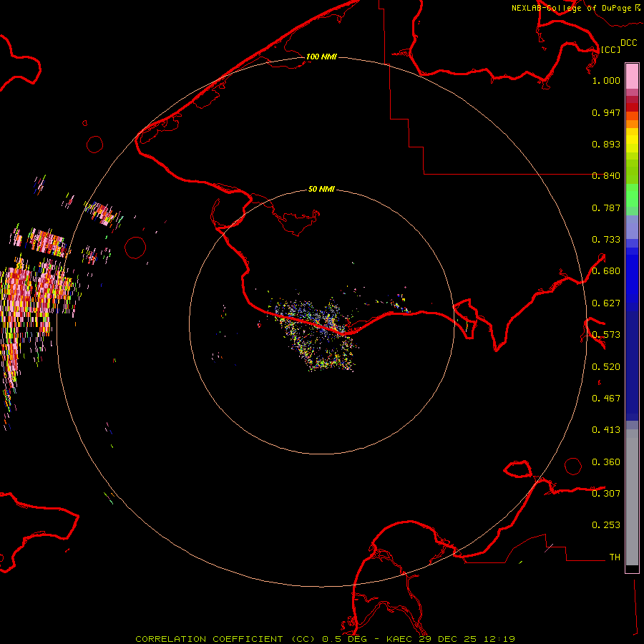The image size is (644, 644).
Task: Click the [CC] unit label
Action: click(x=610, y=49)
